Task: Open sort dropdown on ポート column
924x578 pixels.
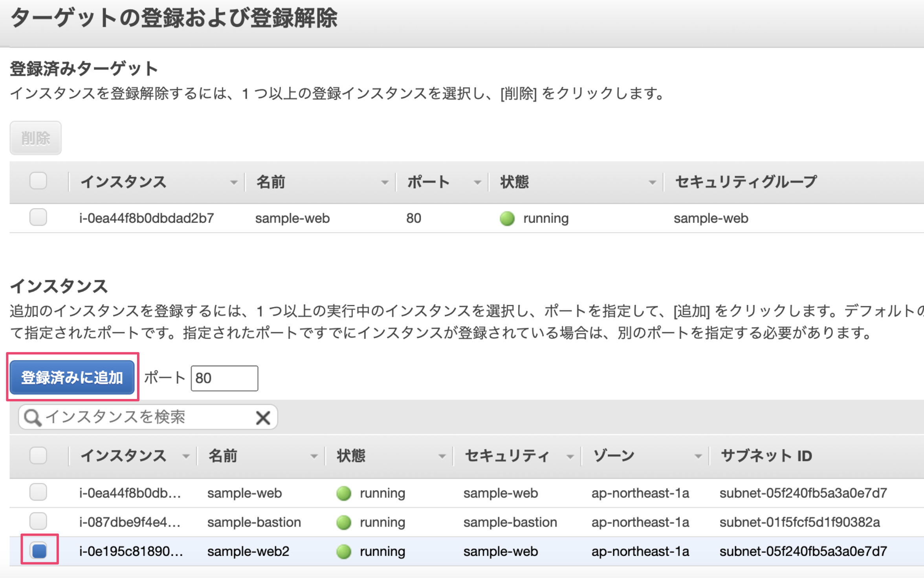Action: pos(477,182)
